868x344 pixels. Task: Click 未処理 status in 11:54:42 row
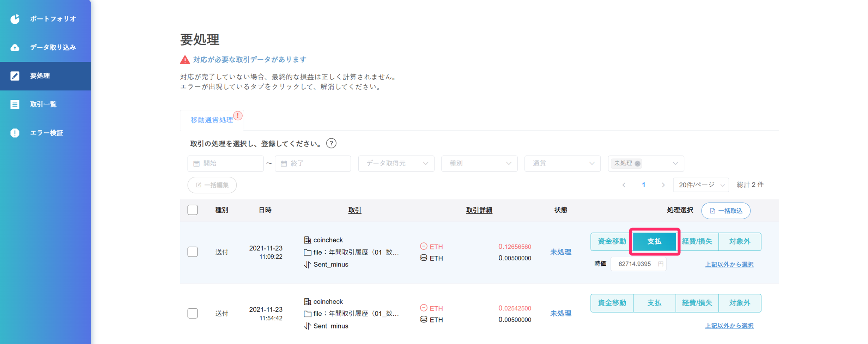561,313
